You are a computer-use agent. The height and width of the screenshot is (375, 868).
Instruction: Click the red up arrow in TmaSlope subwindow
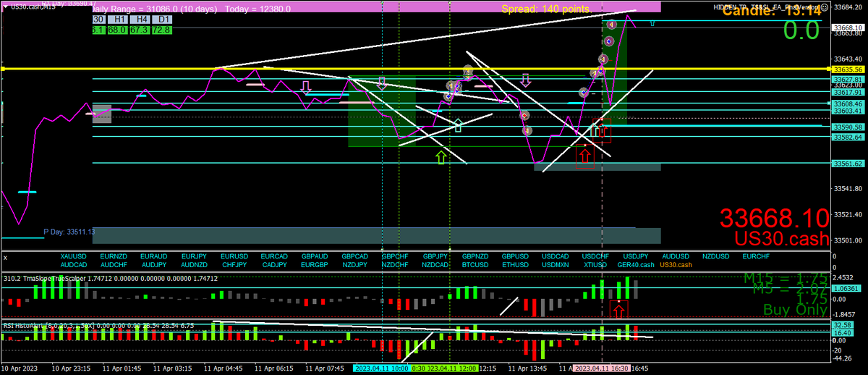point(618,311)
